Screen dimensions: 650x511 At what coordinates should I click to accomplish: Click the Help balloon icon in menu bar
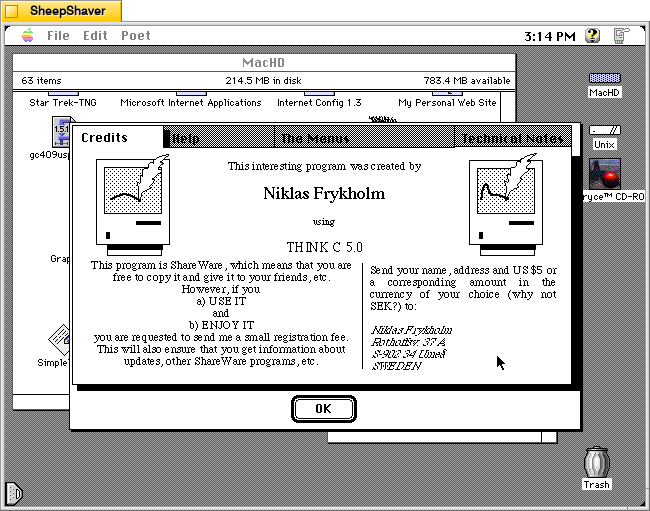click(x=592, y=36)
